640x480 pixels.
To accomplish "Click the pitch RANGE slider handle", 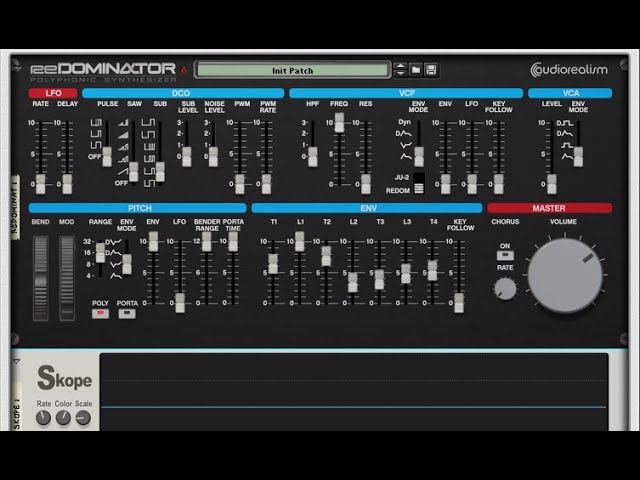I will click(x=100, y=253).
